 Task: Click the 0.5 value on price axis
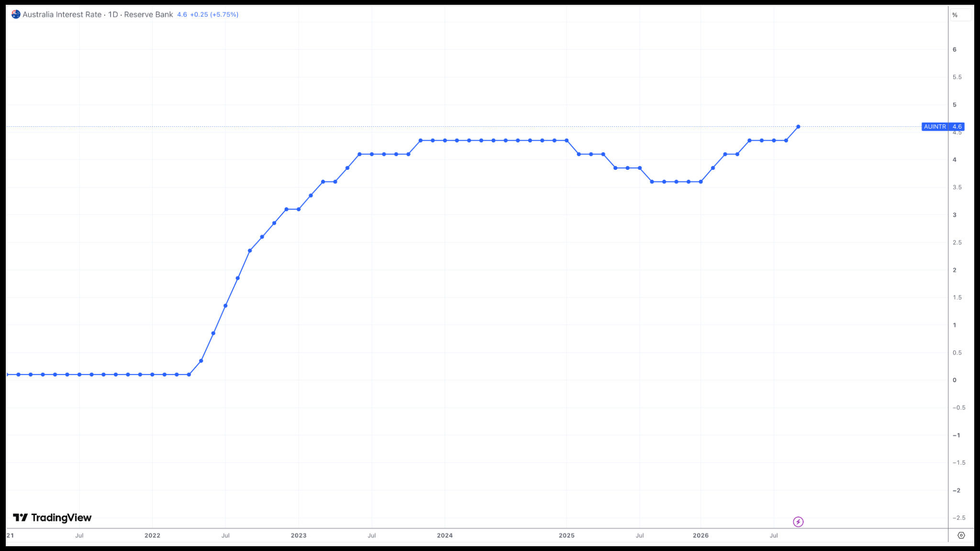pos(957,353)
